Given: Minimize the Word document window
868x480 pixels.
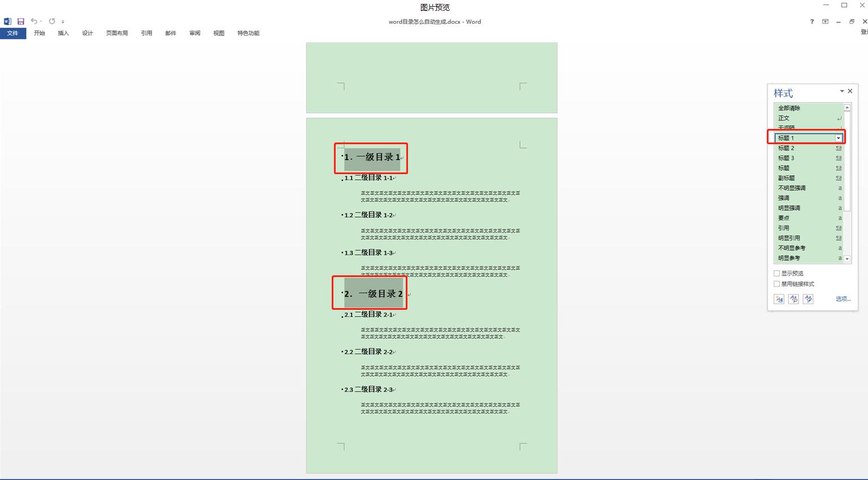Looking at the screenshot, I should click(839, 21).
